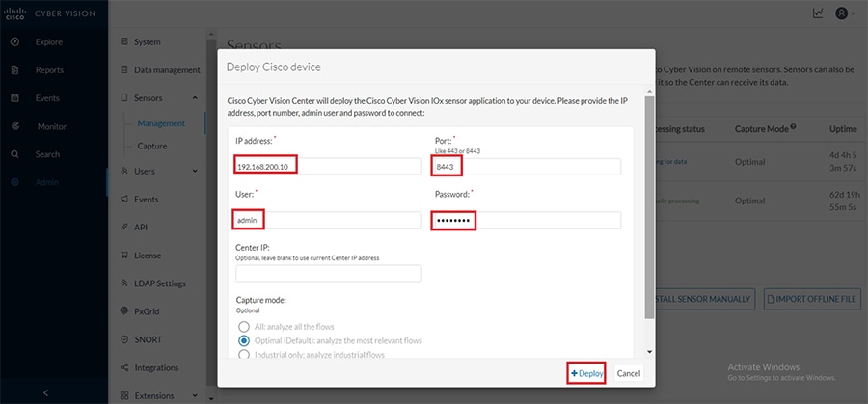Open the Events calendar icon in main sidebar
Viewport: 868px width, 404px height.
(14, 98)
